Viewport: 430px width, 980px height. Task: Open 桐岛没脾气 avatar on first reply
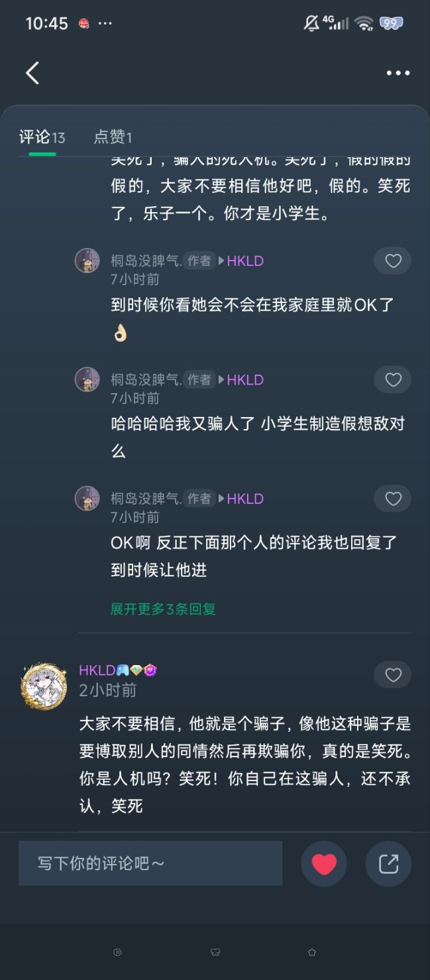coord(87,261)
